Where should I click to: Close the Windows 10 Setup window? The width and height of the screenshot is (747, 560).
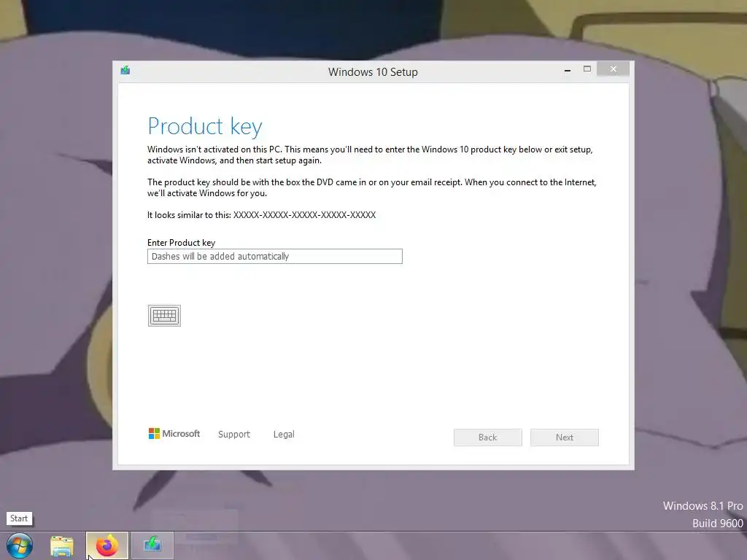pyautogui.click(x=613, y=69)
